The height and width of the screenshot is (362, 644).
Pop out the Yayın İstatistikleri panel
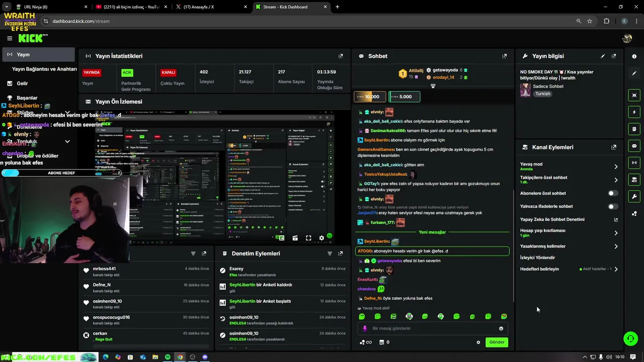point(341,56)
